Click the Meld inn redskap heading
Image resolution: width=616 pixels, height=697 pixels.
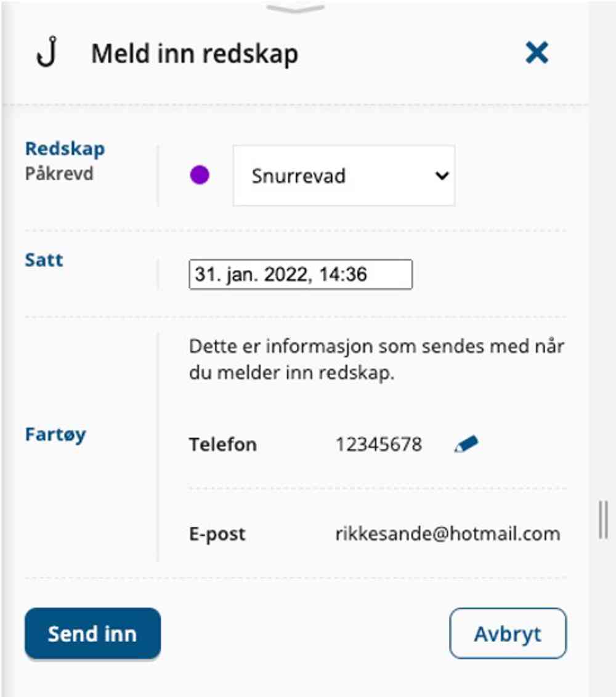pyautogui.click(x=195, y=54)
